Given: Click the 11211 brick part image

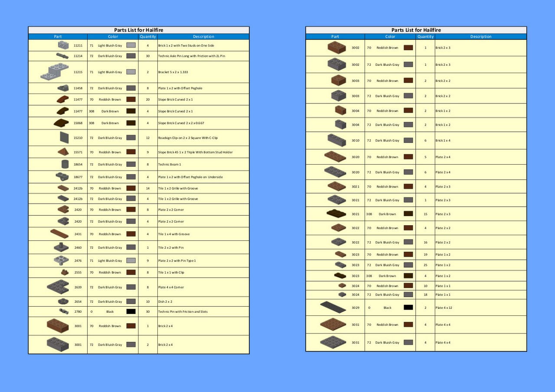Looking at the screenshot, I should click(63, 45).
